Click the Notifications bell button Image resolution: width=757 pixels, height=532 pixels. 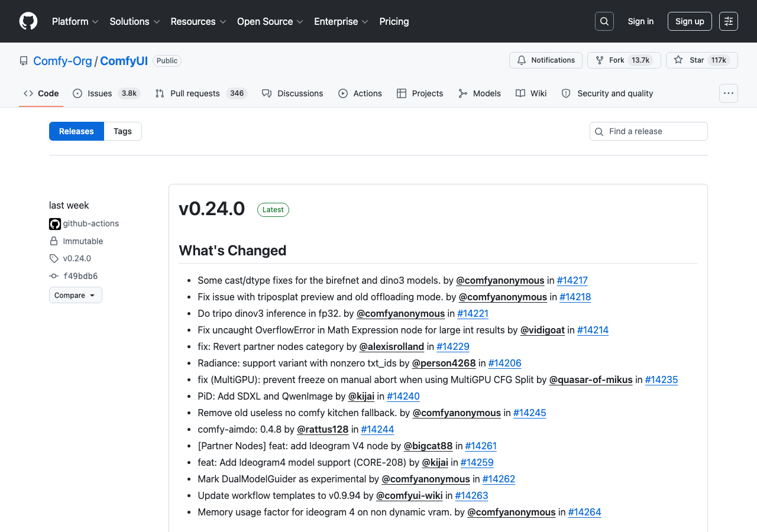pos(546,60)
